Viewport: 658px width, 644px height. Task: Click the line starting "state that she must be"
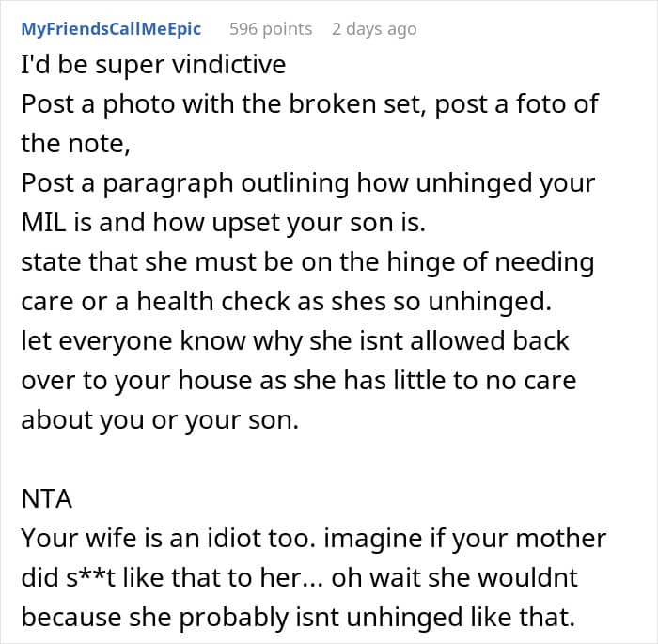[307, 262]
